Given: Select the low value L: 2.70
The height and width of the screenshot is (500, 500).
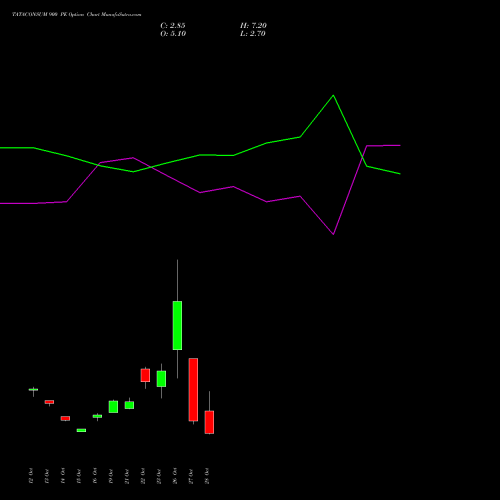Looking at the screenshot, I should point(253,34).
